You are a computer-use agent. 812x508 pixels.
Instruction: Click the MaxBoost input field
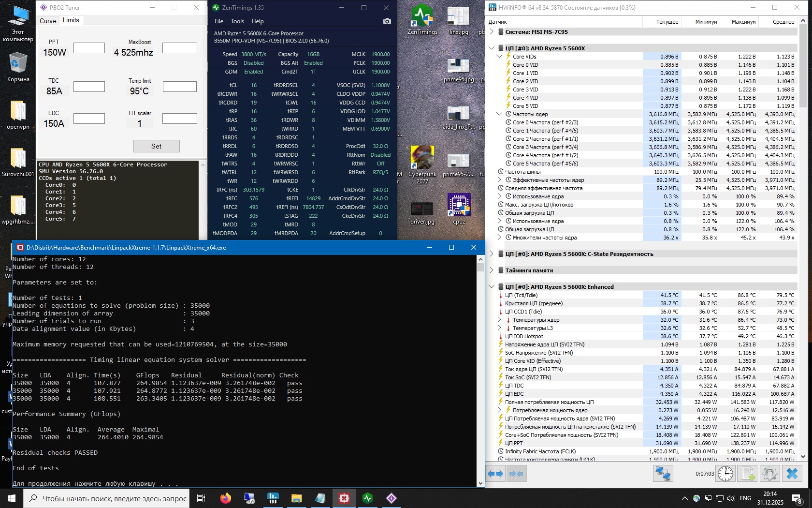coord(180,48)
